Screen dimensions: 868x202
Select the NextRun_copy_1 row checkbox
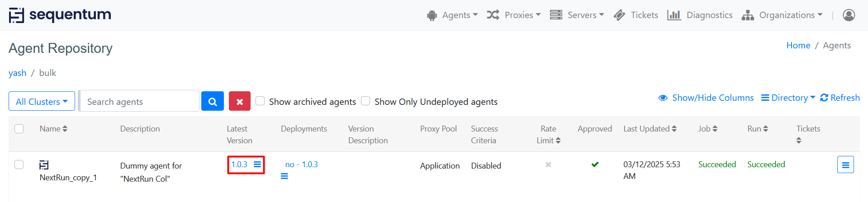(19, 164)
